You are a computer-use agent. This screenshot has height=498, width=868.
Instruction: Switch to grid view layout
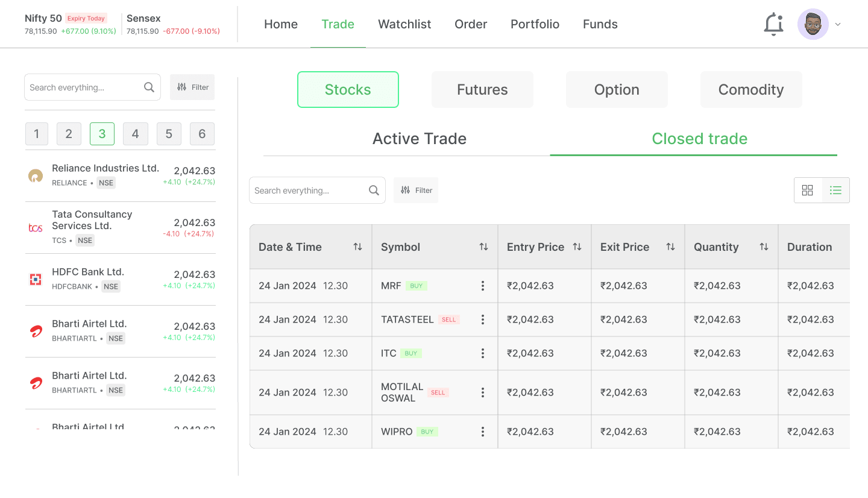coord(808,191)
